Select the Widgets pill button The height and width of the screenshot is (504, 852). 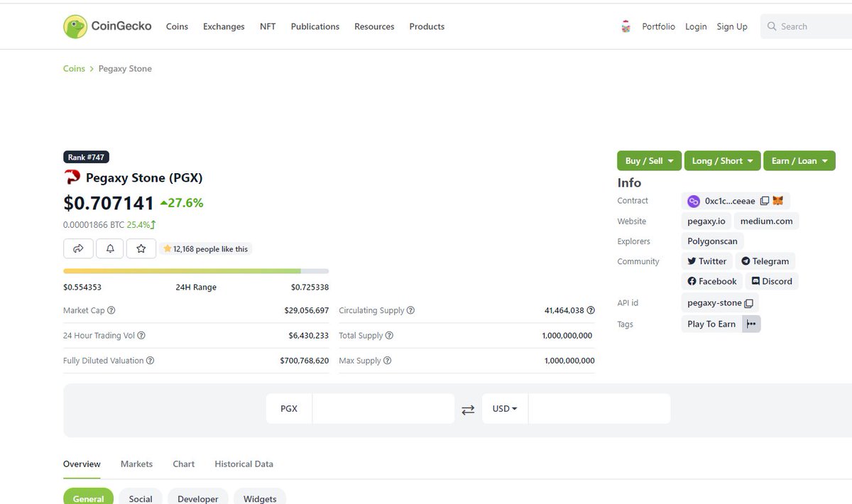pyautogui.click(x=260, y=496)
